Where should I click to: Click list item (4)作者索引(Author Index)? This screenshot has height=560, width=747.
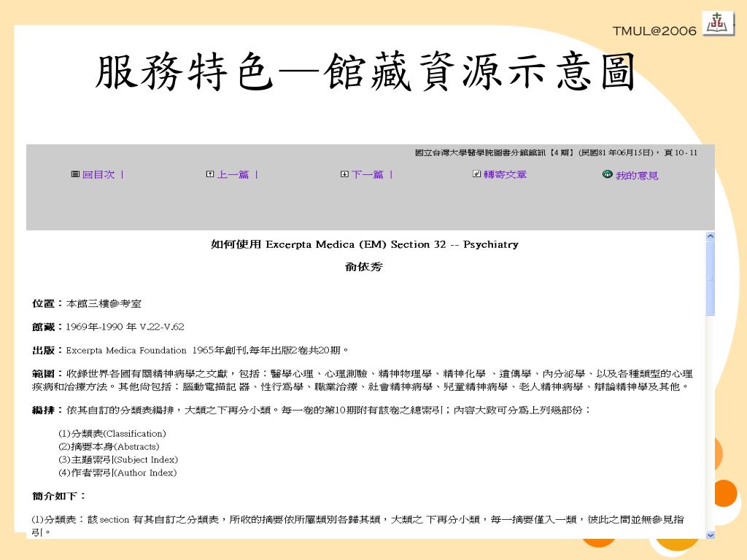pyautogui.click(x=117, y=472)
